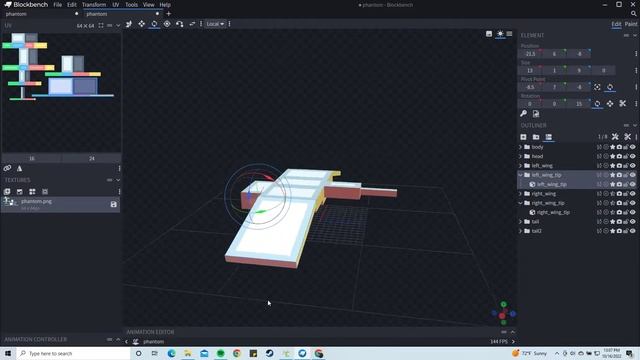
Task: Open the search icon at top right
Action: (x=633, y=14)
